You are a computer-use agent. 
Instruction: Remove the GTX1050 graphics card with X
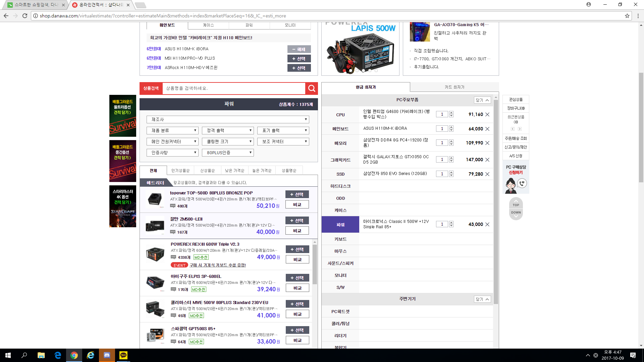coord(487,160)
